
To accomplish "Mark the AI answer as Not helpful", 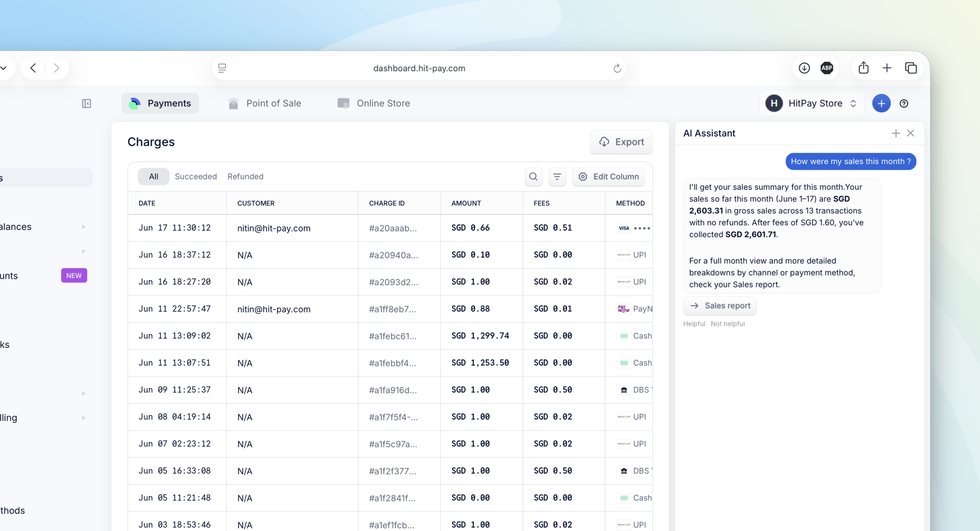I will pos(728,324).
